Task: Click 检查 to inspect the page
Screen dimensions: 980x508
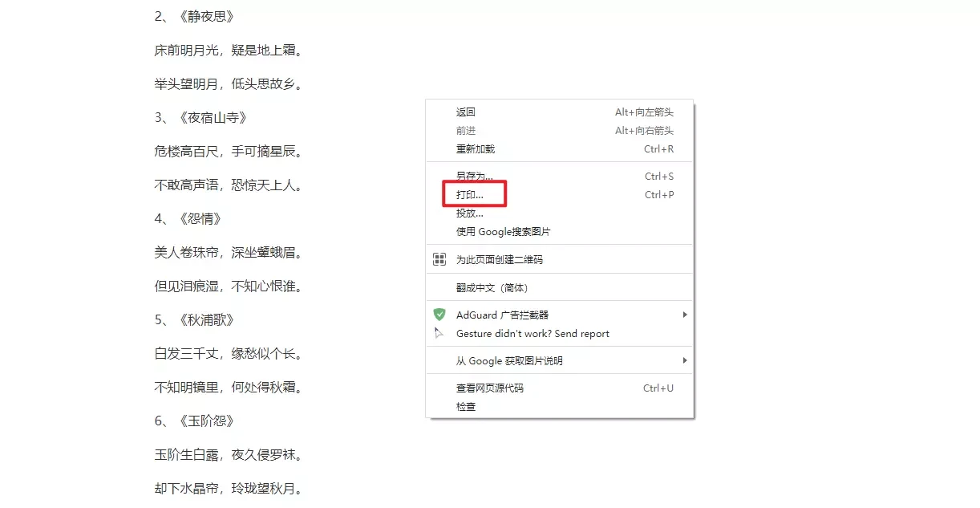Action: pyautogui.click(x=559, y=407)
